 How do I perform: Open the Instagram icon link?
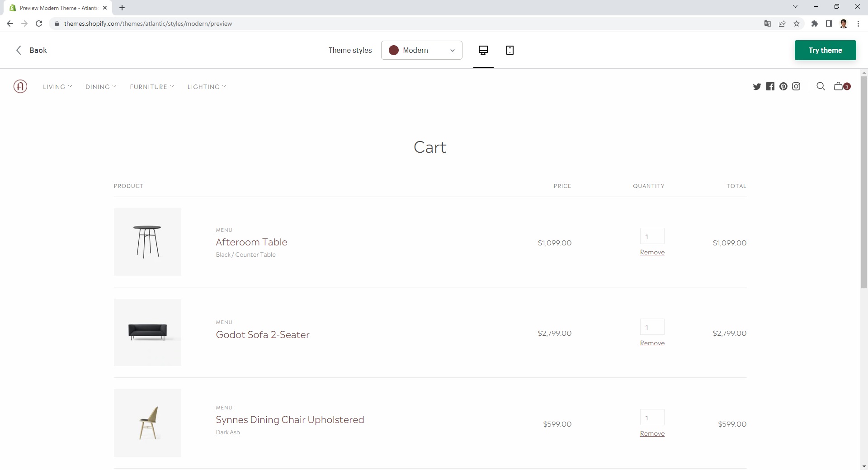(x=796, y=86)
